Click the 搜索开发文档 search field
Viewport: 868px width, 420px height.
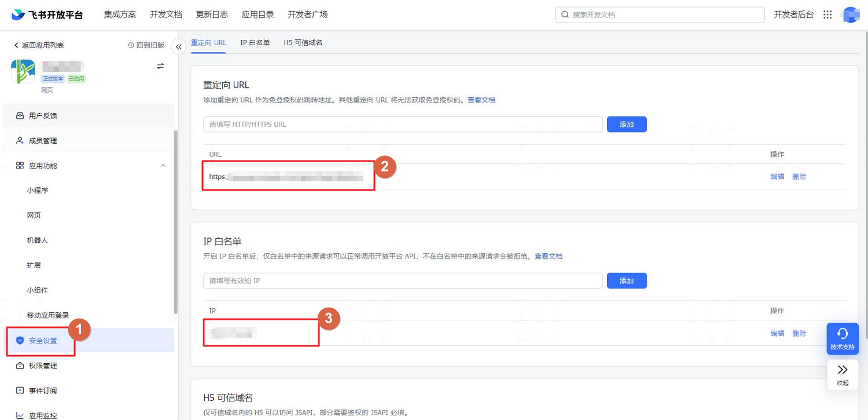tap(660, 15)
